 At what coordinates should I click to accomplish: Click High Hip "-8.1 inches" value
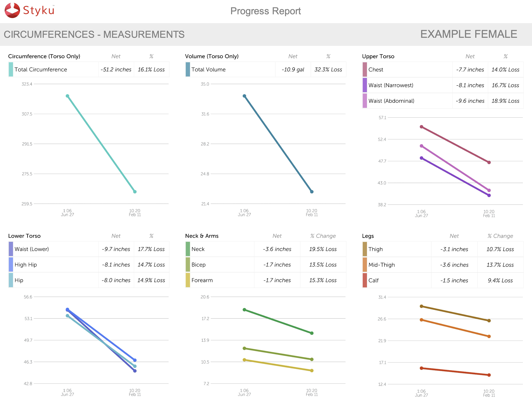(x=116, y=264)
